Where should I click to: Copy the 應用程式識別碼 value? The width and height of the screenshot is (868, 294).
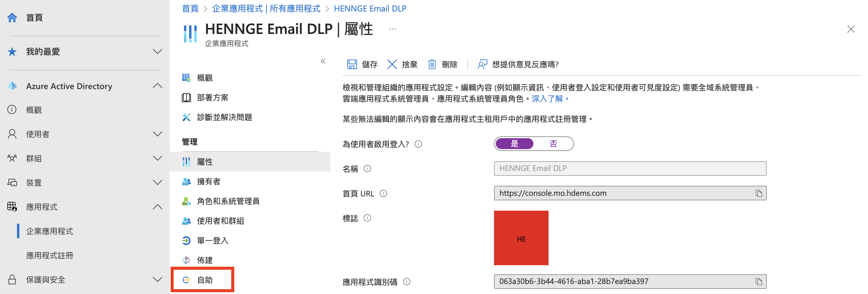click(x=759, y=282)
